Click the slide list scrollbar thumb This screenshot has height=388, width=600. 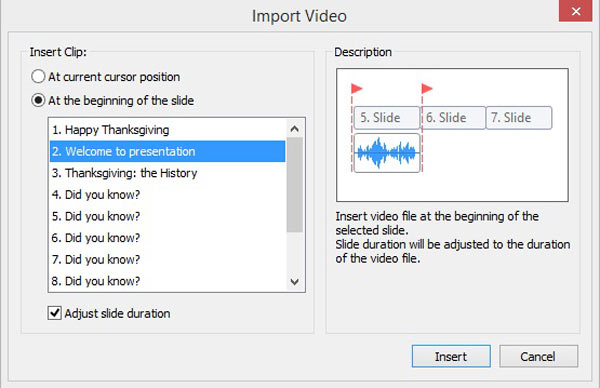295,185
